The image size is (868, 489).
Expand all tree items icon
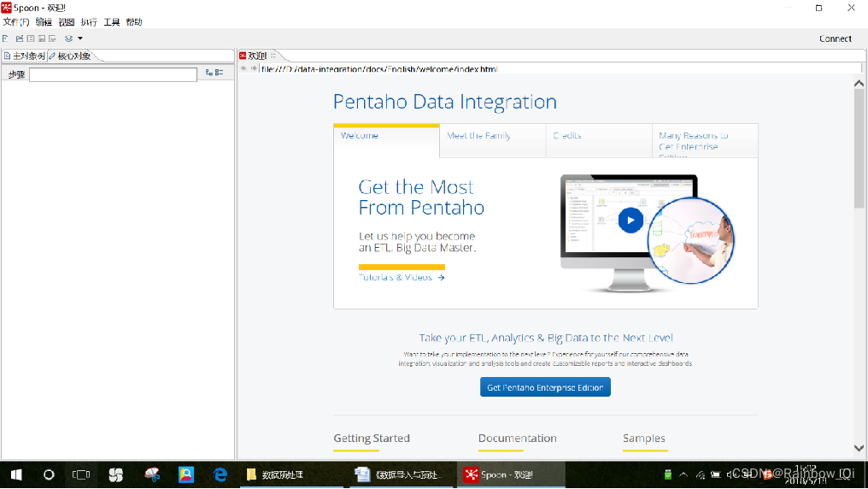208,73
